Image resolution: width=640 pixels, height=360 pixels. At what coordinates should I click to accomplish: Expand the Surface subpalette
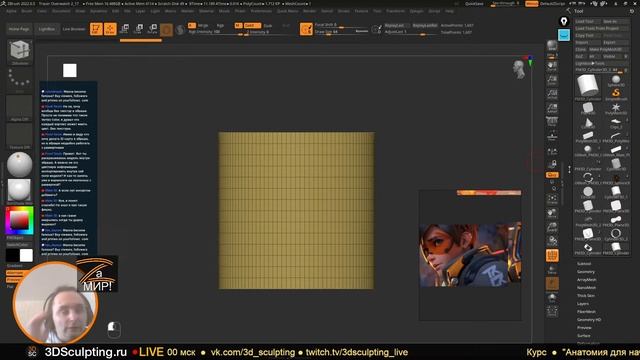[x=584, y=336]
